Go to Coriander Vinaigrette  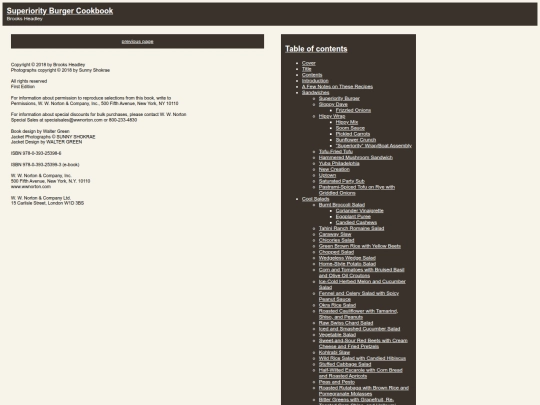tap(360, 210)
